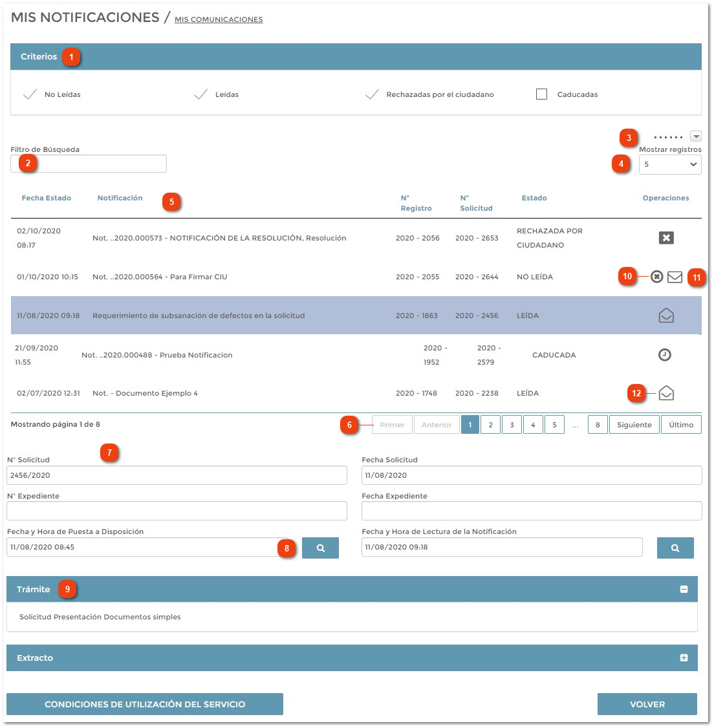
Task: Click the magnifier next to Fecha de Lectura
Action: tap(675, 547)
